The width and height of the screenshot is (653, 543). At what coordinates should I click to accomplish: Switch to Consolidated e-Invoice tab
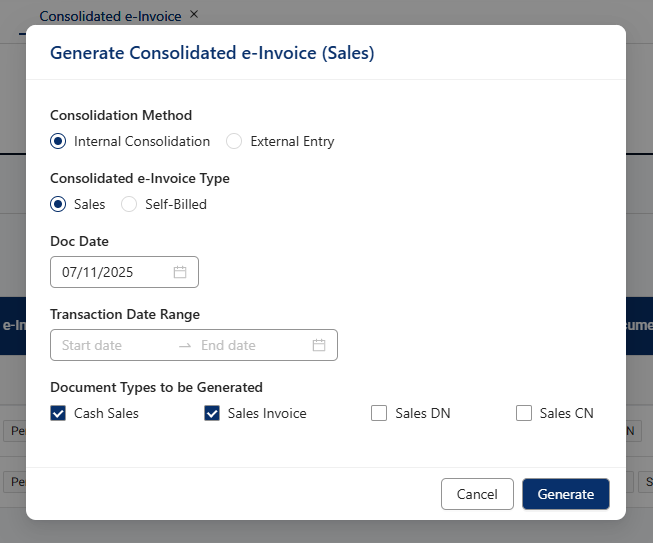(x=110, y=16)
